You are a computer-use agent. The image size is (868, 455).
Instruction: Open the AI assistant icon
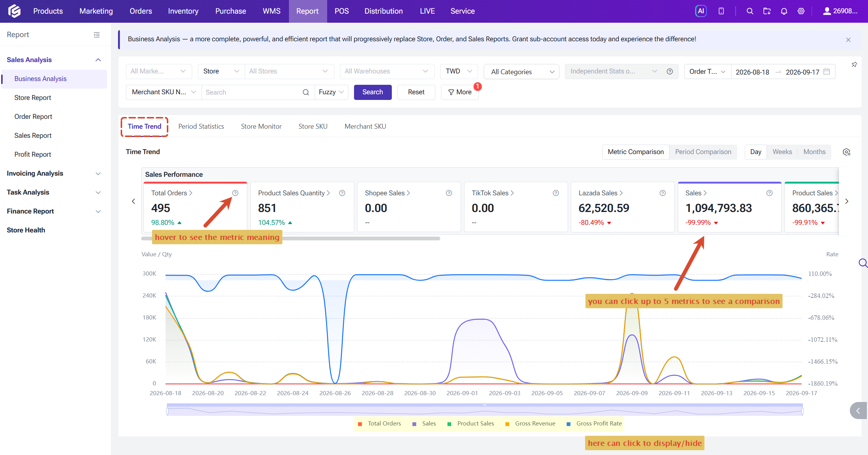(700, 11)
